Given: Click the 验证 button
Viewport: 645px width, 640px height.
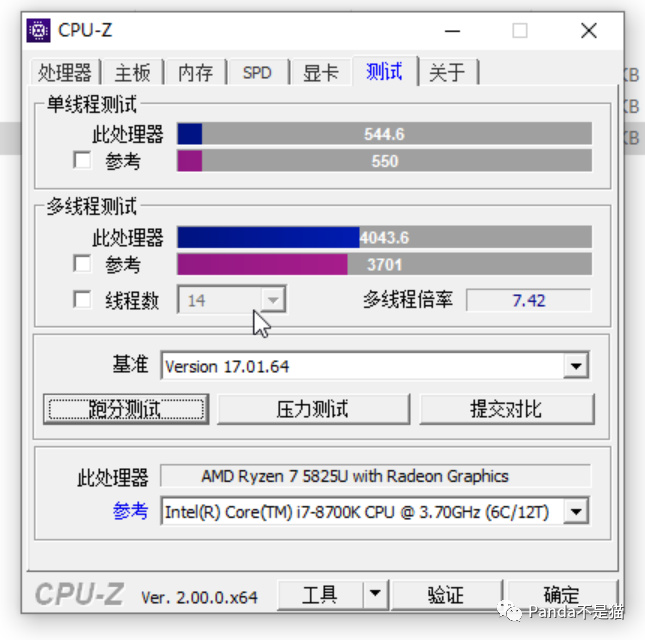Looking at the screenshot, I should pyautogui.click(x=446, y=595).
